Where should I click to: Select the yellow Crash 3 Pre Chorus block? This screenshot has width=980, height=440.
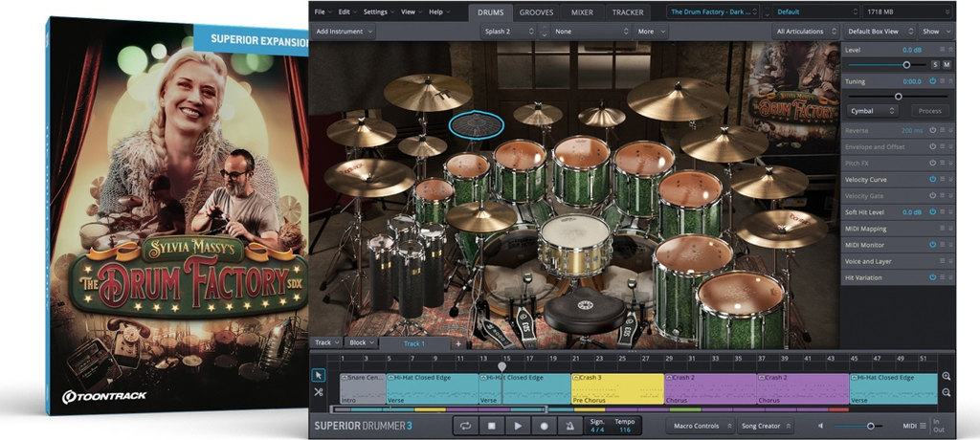click(617, 387)
